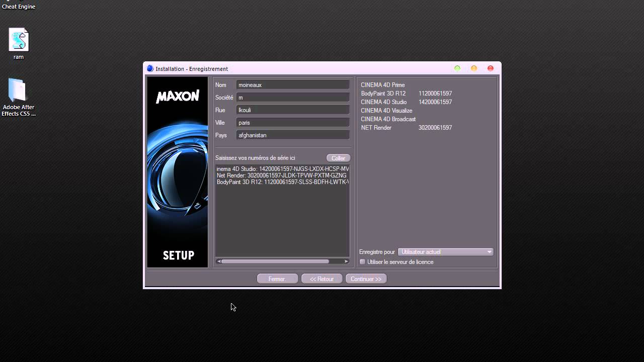Screen dimensions: 644x362
Task: Click the green window control button
Action: pyautogui.click(x=457, y=68)
